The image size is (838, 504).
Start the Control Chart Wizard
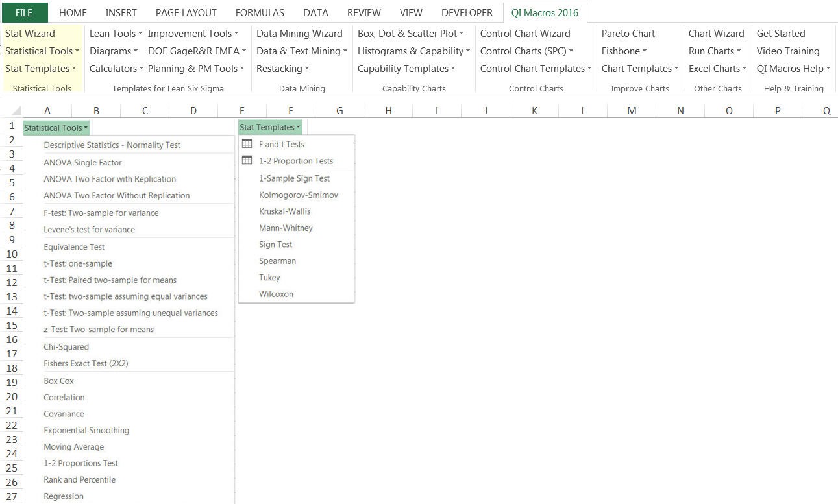tap(525, 33)
